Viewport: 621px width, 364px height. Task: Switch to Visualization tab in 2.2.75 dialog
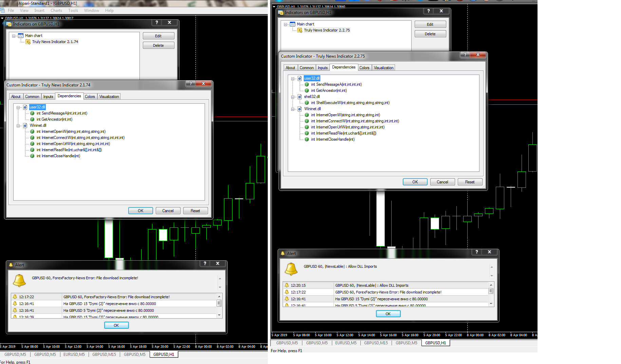(383, 68)
